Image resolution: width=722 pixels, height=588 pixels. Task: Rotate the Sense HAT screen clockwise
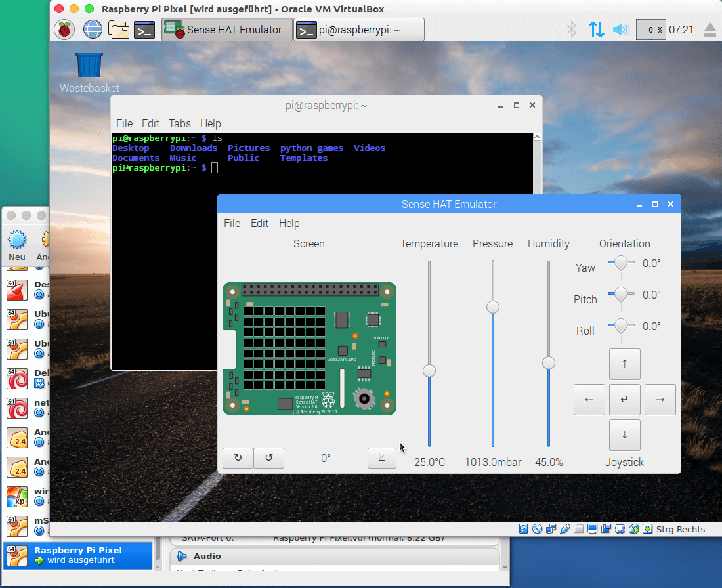coord(238,457)
